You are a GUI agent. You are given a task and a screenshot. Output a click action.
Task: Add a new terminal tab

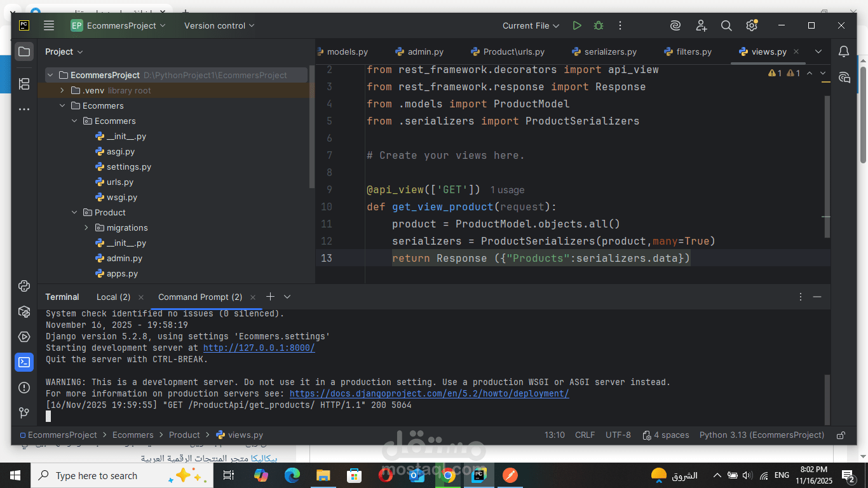tap(270, 297)
